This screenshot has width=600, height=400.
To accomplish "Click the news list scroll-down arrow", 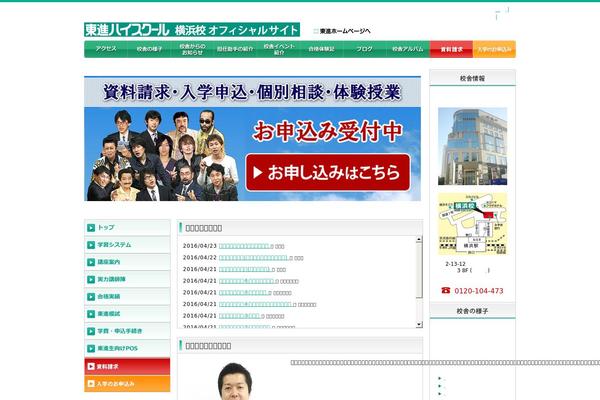I will [x=419, y=325].
